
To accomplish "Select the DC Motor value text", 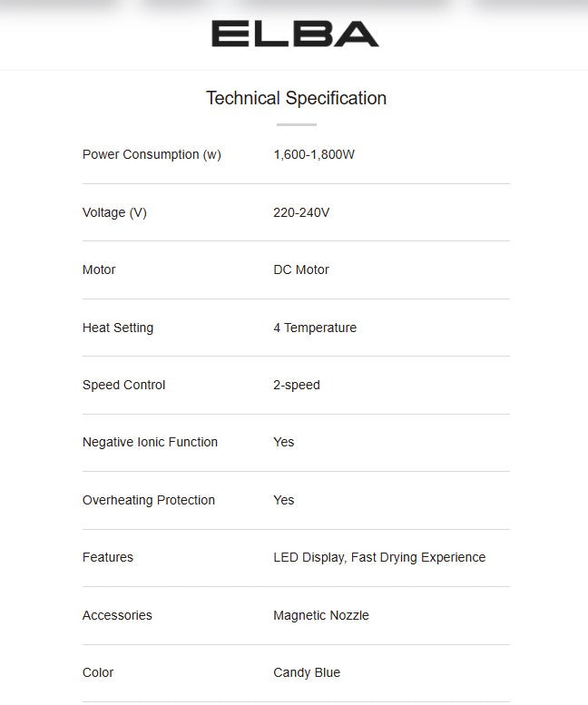I will pos(301,269).
